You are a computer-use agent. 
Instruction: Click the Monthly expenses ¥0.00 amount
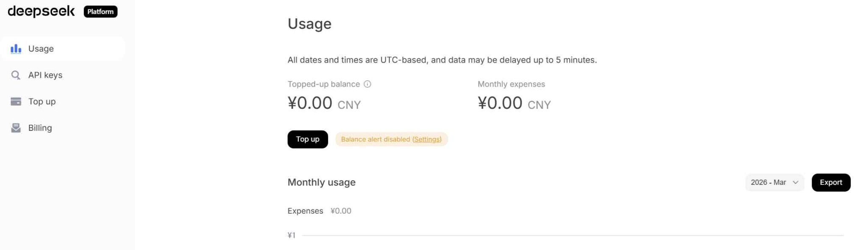click(500, 103)
